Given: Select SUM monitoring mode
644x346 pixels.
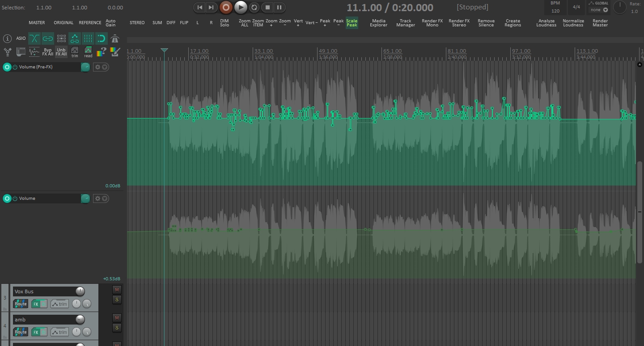Looking at the screenshot, I should [x=157, y=23].
